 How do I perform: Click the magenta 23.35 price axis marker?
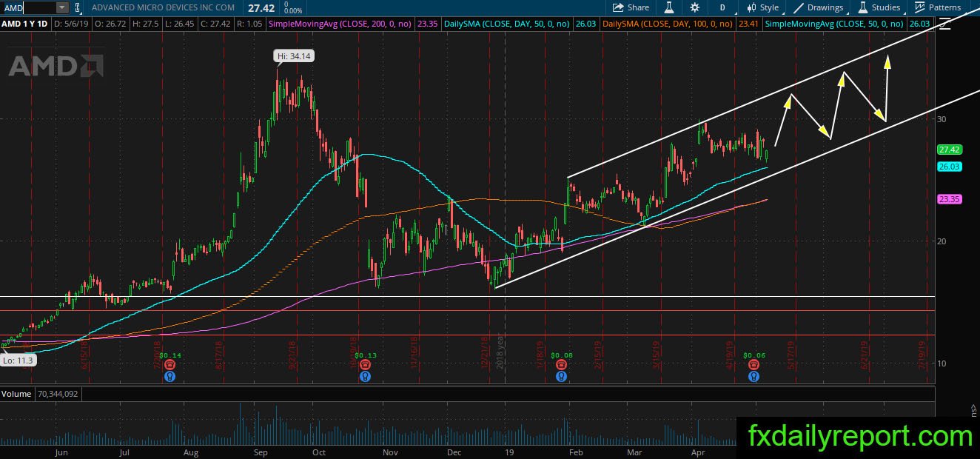pos(949,199)
